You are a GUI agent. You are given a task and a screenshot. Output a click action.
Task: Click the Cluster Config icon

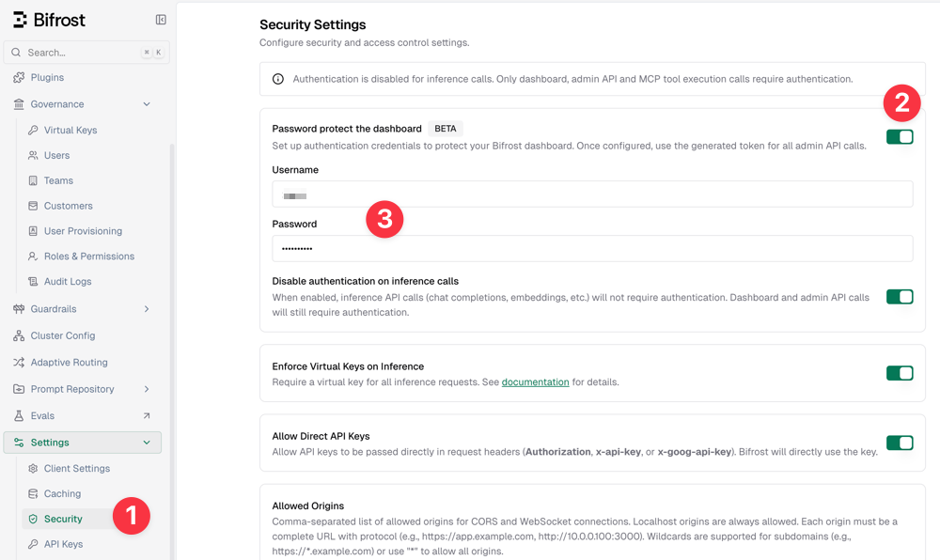(19, 335)
